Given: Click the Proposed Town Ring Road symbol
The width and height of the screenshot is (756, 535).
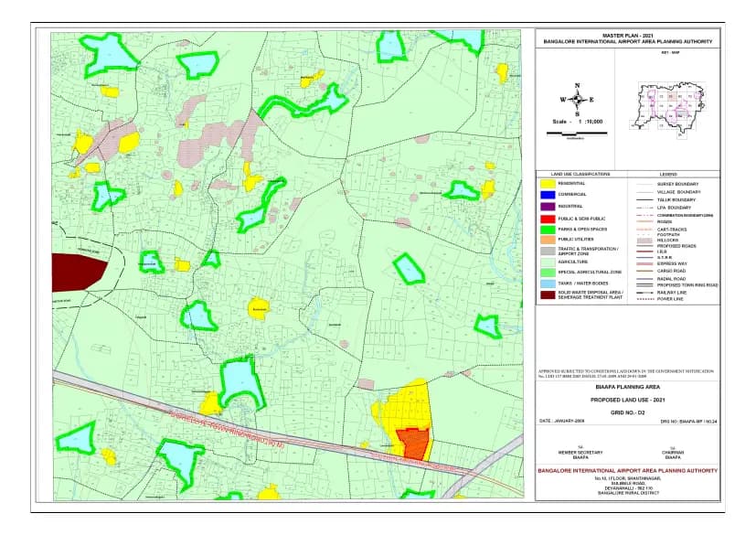Looking at the screenshot, I should click(644, 285).
